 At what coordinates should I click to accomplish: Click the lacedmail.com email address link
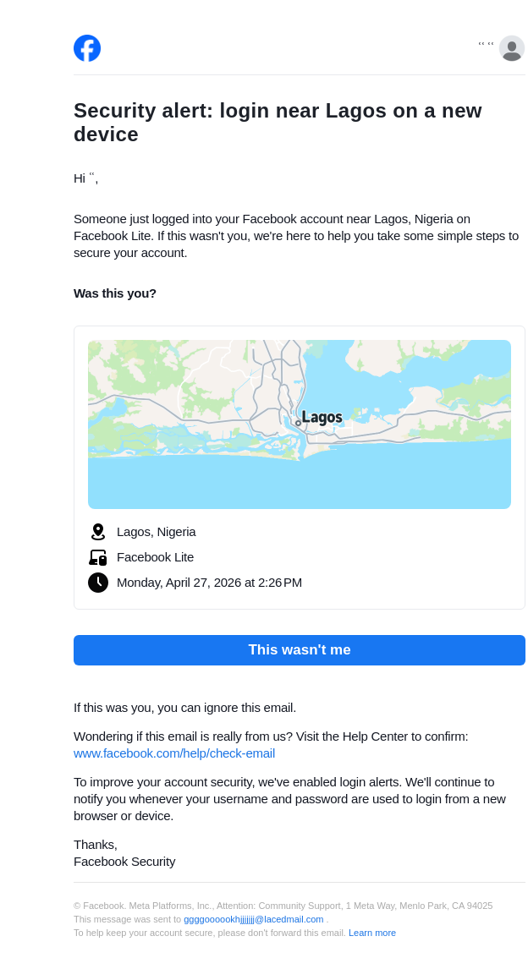click(x=254, y=919)
